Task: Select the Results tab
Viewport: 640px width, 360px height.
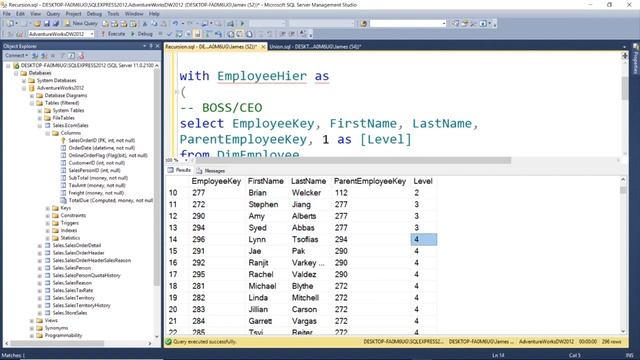Action: tap(180, 170)
